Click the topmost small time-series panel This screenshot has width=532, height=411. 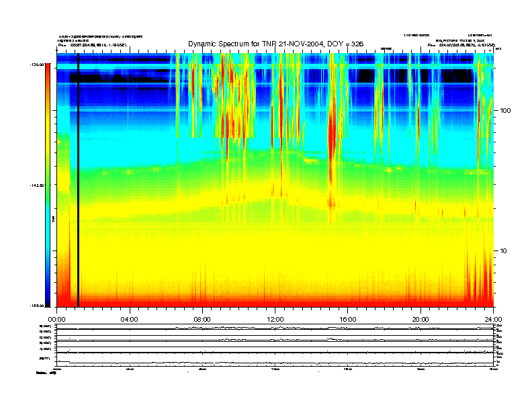pos(275,328)
